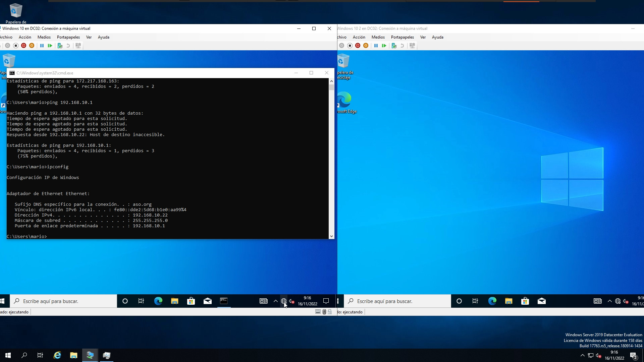This screenshot has height=362, width=644.
Task: Expand hidden tray icons on host taskbar
Action: pos(582,355)
